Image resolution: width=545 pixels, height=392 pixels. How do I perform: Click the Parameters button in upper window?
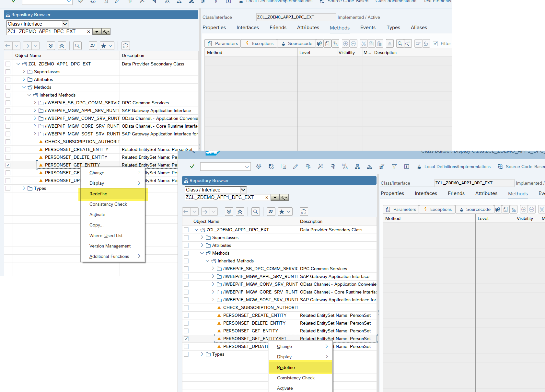(x=223, y=43)
